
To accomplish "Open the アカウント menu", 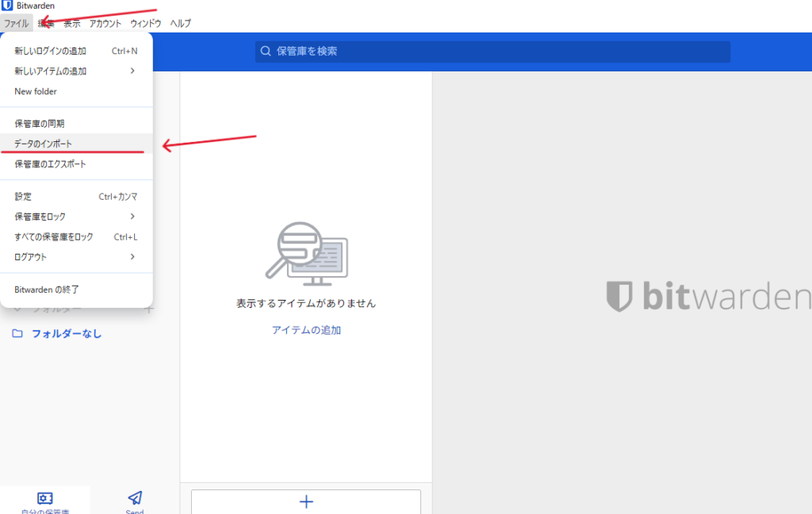I will 105,23.
